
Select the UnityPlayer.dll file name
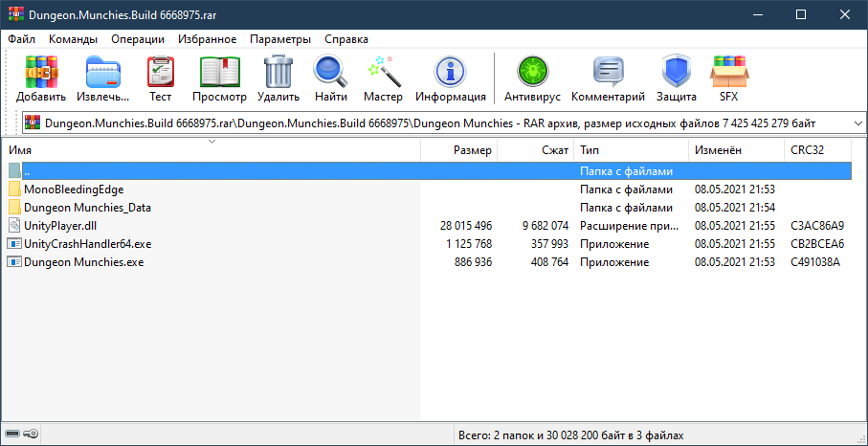pos(61,226)
